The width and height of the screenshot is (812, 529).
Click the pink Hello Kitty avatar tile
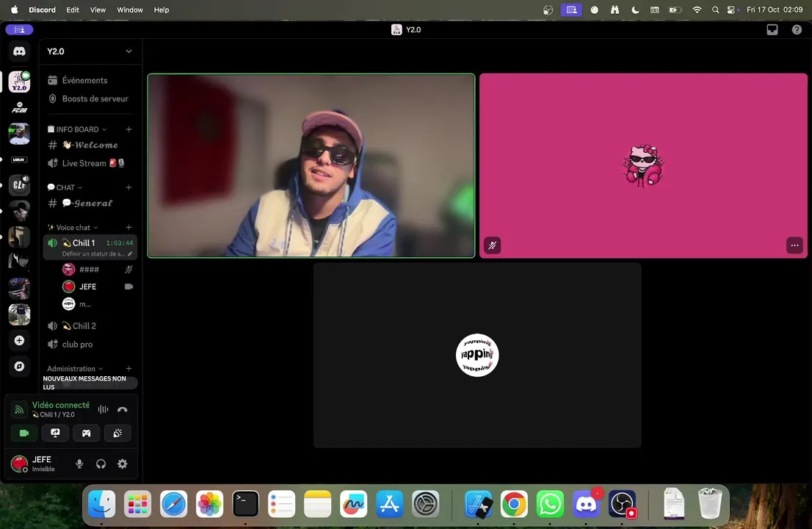coord(643,166)
